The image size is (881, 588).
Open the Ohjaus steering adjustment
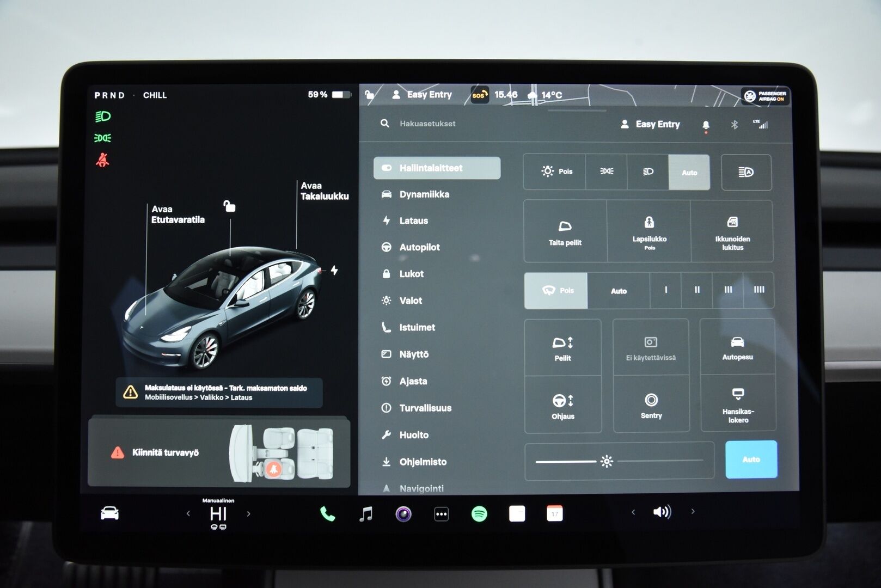[563, 403]
